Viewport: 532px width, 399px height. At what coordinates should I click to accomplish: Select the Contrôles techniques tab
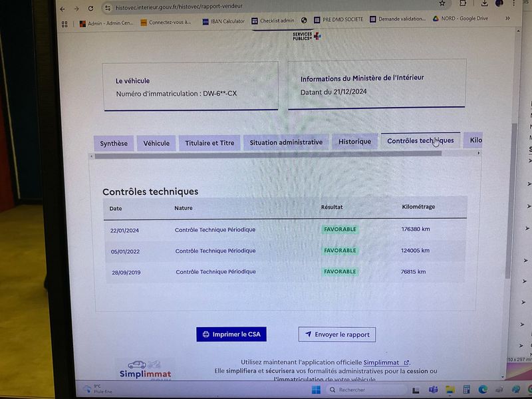(420, 140)
